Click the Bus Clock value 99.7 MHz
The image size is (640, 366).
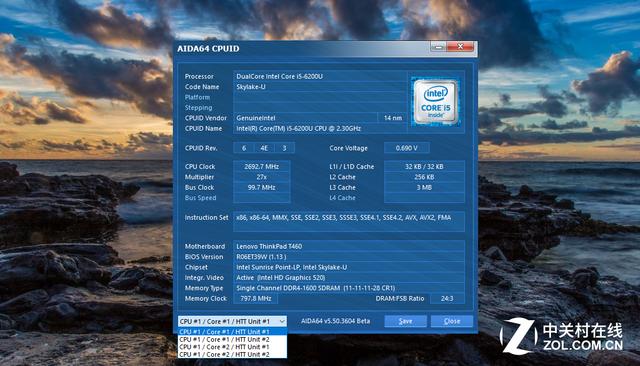pyautogui.click(x=262, y=188)
